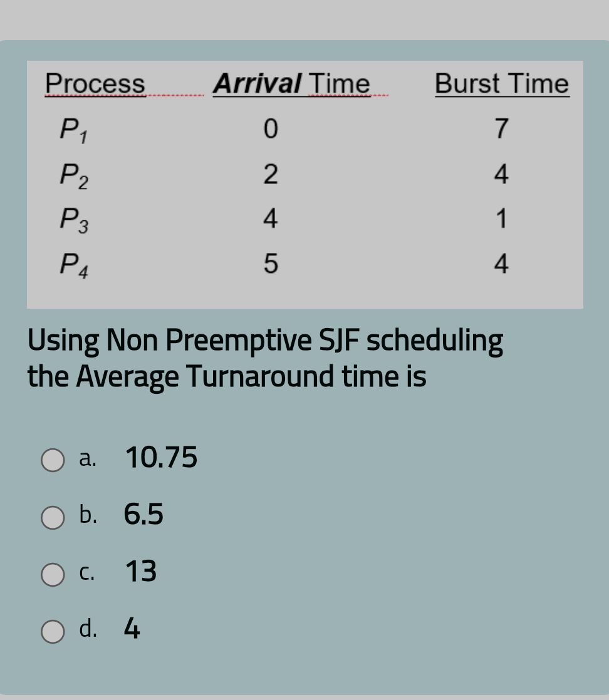Viewport: 609px width, 700px height.
Task: Click the Process column header
Action: [x=95, y=83]
